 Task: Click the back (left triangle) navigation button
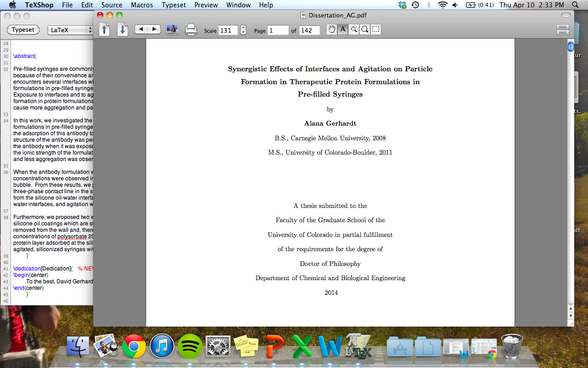click(141, 29)
